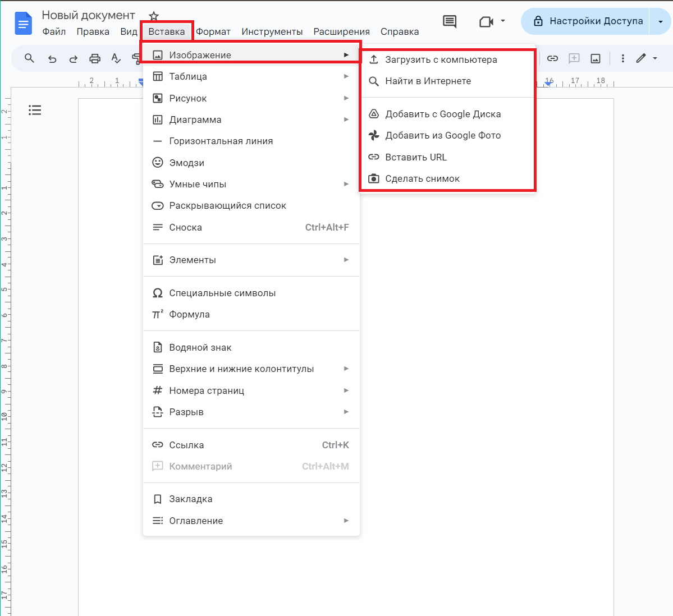Open the Файл menu
The width and height of the screenshot is (673, 616).
point(54,32)
